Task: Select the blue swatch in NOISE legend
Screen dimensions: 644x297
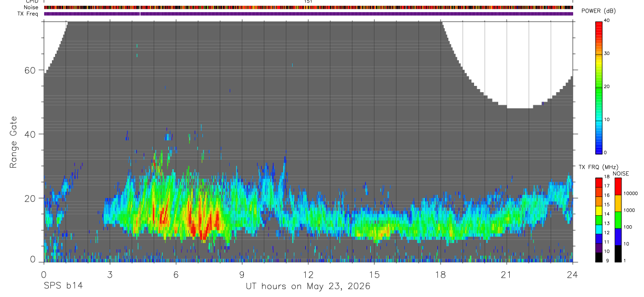Action: [618, 237]
